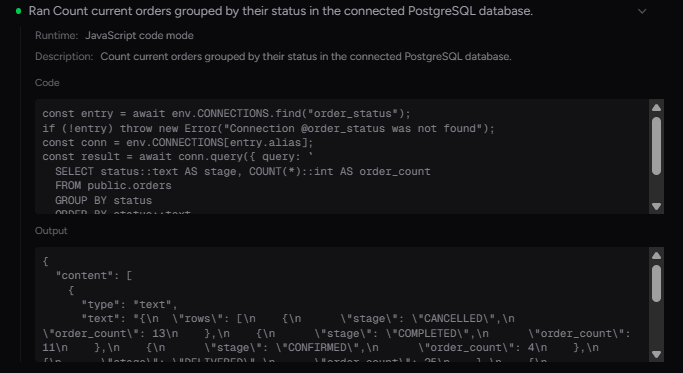683x373 pixels.
Task: Click the 'Runtime:' label
Action: 57,36
